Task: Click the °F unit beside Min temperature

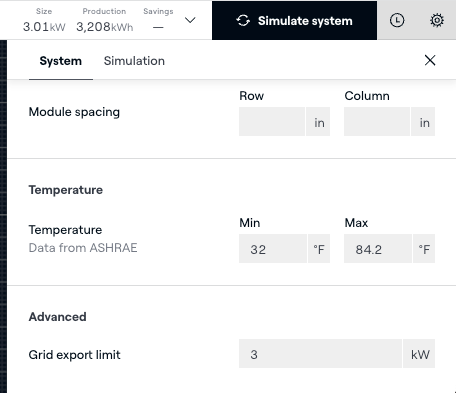Action: tap(319, 249)
